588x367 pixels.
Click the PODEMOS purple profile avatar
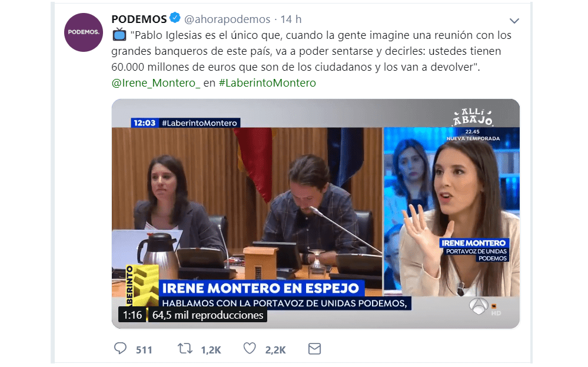click(83, 32)
